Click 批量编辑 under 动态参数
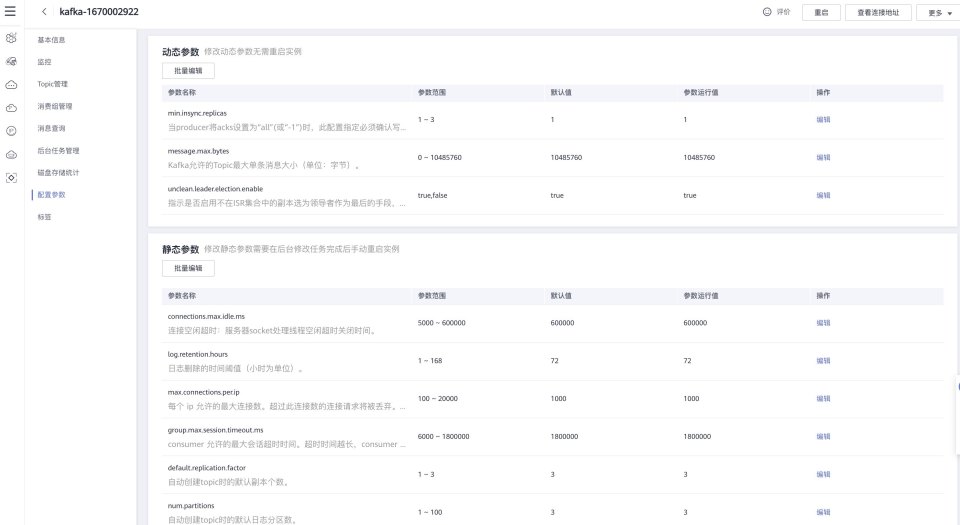 (188, 71)
